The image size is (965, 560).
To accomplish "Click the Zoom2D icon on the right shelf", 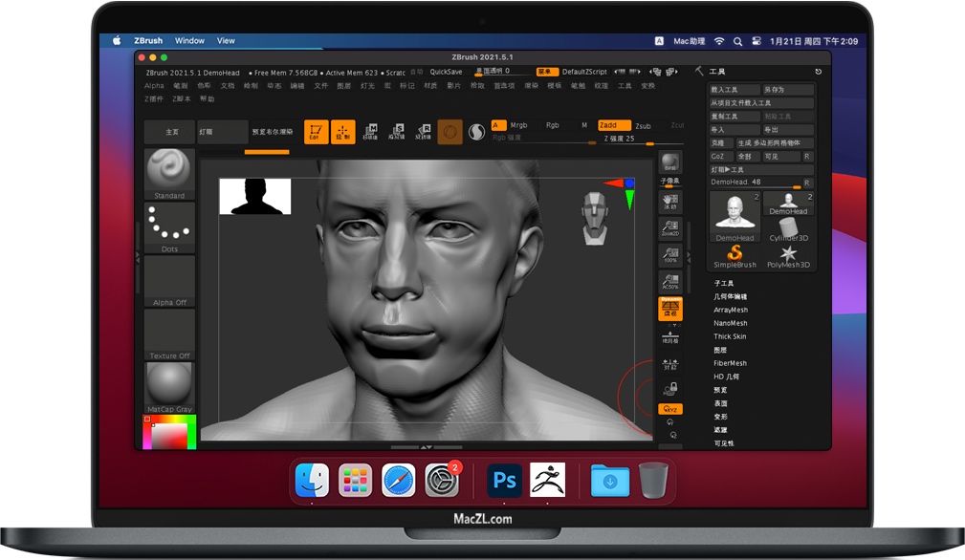I will tap(669, 229).
